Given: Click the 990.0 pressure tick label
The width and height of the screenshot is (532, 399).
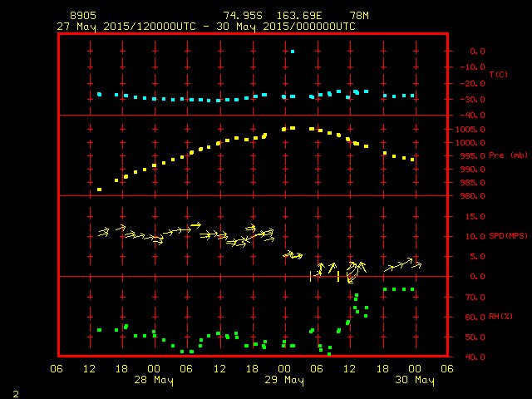Looking at the screenshot, I should [473, 170].
